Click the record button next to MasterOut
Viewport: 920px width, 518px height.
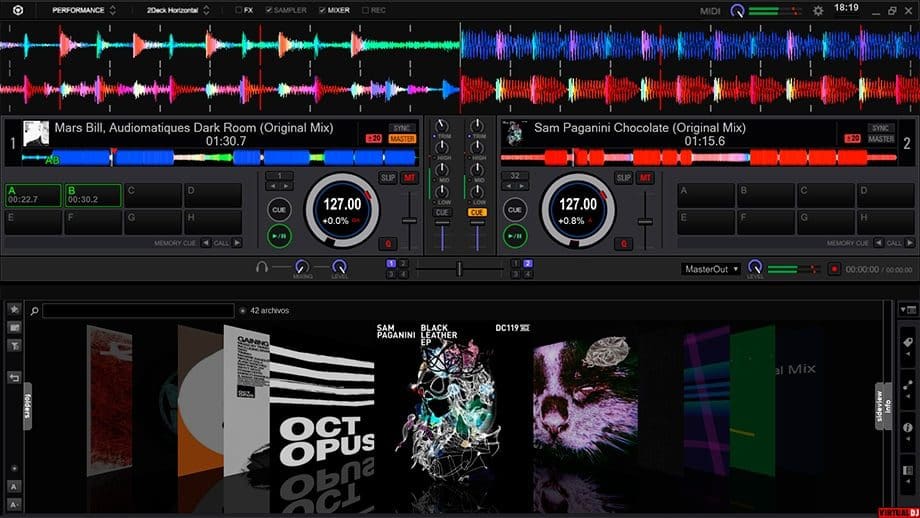click(834, 269)
